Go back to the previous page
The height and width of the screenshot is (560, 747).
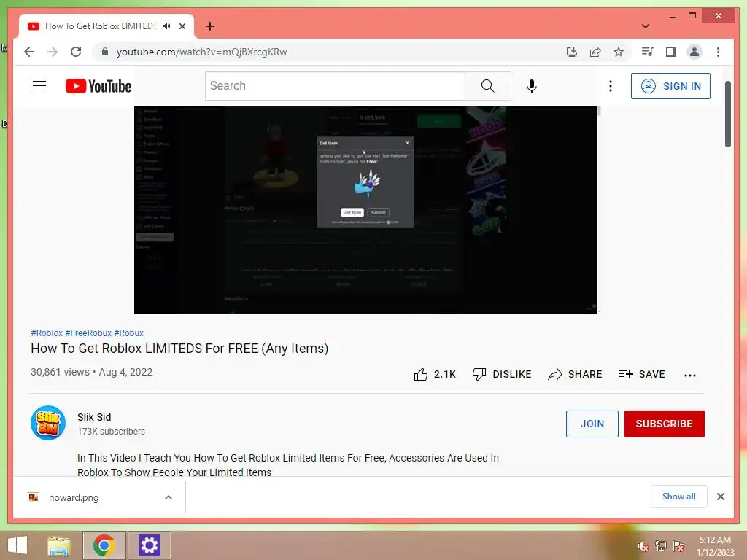coord(29,52)
